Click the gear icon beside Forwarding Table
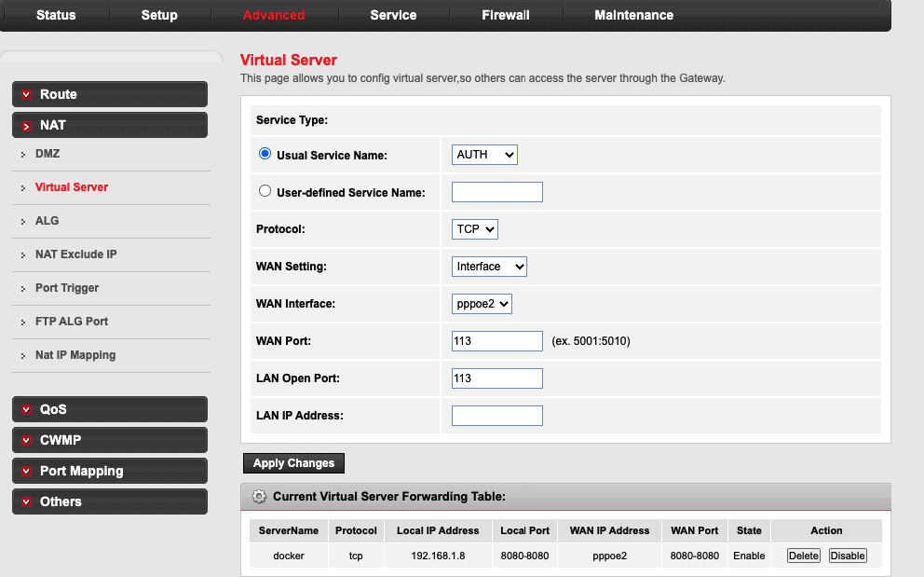The height and width of the screenshot is (577, 924). [259, 497]
